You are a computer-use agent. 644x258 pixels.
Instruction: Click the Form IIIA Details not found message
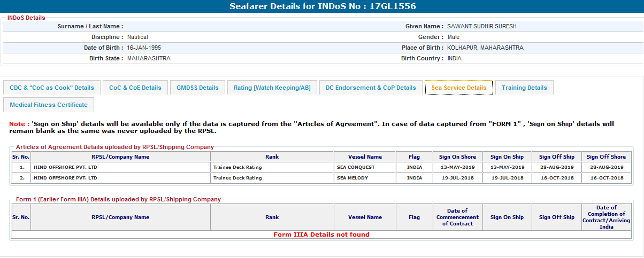click(x=321, y=234)
